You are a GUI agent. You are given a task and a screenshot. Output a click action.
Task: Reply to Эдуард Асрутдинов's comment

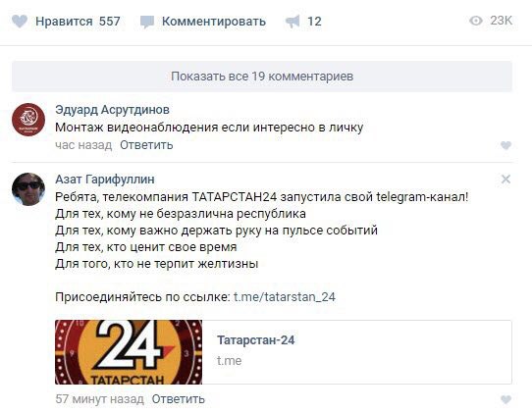146,145
